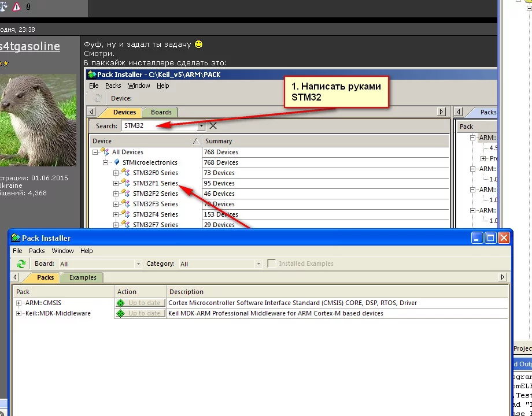Expand the STM32F0 Series node

point(116,173)
